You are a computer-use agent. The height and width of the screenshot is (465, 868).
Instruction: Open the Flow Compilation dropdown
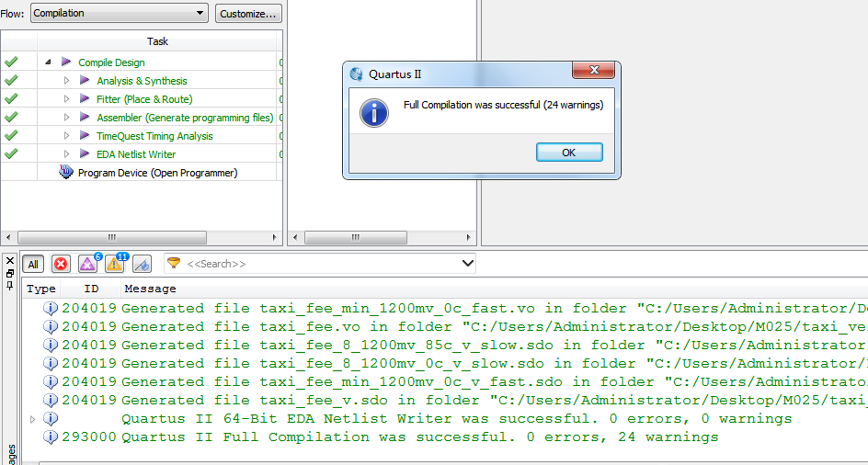pyautogui.click(x=120, y=13)
